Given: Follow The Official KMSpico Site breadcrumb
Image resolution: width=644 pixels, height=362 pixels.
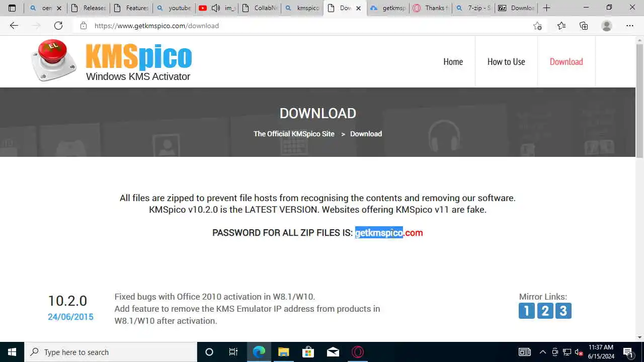Looking at the screenshot, I should [294, 134].
